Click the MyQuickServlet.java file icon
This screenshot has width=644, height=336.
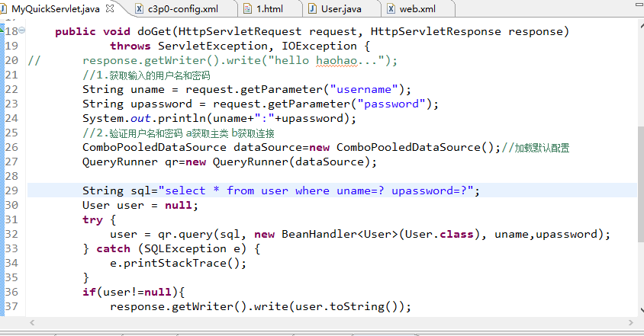tap(6, 9)
